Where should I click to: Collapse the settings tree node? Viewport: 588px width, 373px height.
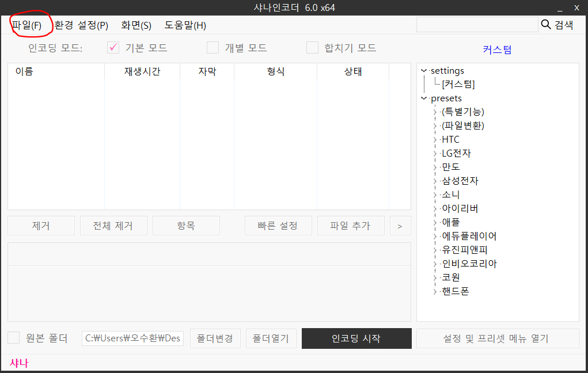pyautogui.click(x=424, y=70)
